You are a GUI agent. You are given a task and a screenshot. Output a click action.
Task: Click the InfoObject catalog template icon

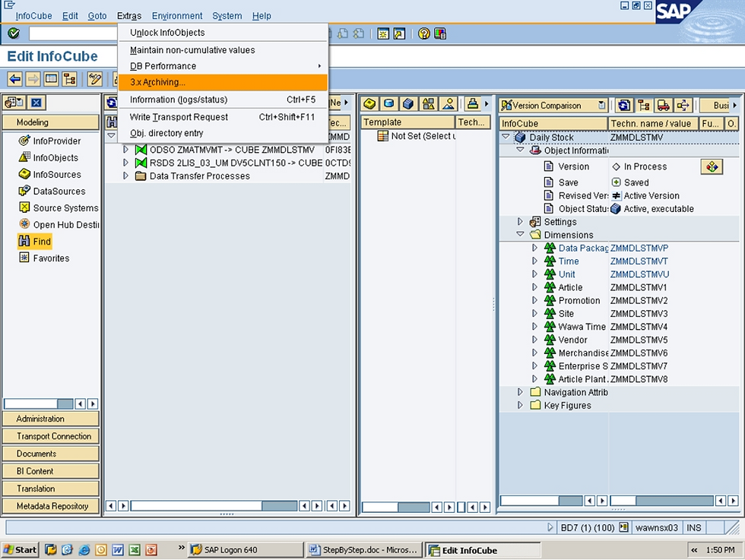coord(369,103)
